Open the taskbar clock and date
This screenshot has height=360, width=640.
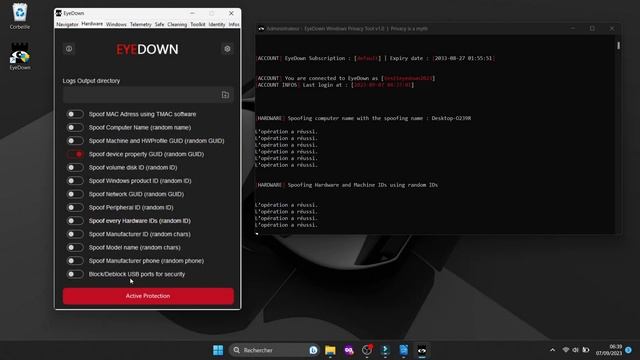(x=609, y=350)
